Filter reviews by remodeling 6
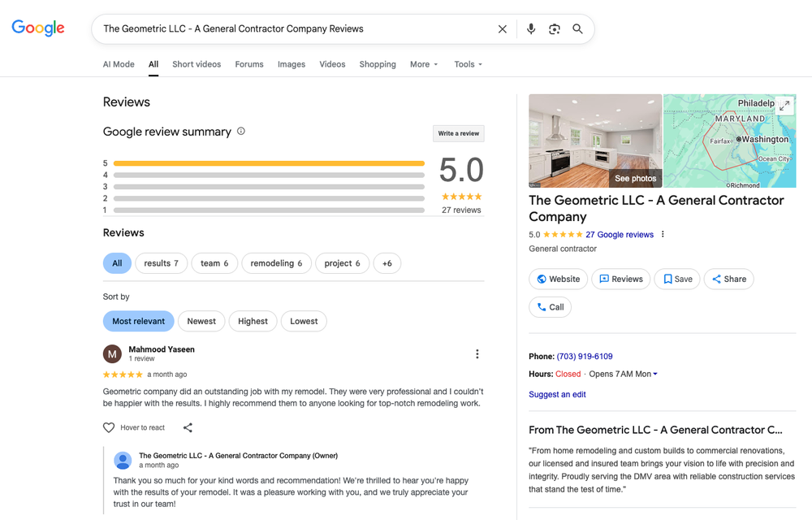 (x=276, y=263)
